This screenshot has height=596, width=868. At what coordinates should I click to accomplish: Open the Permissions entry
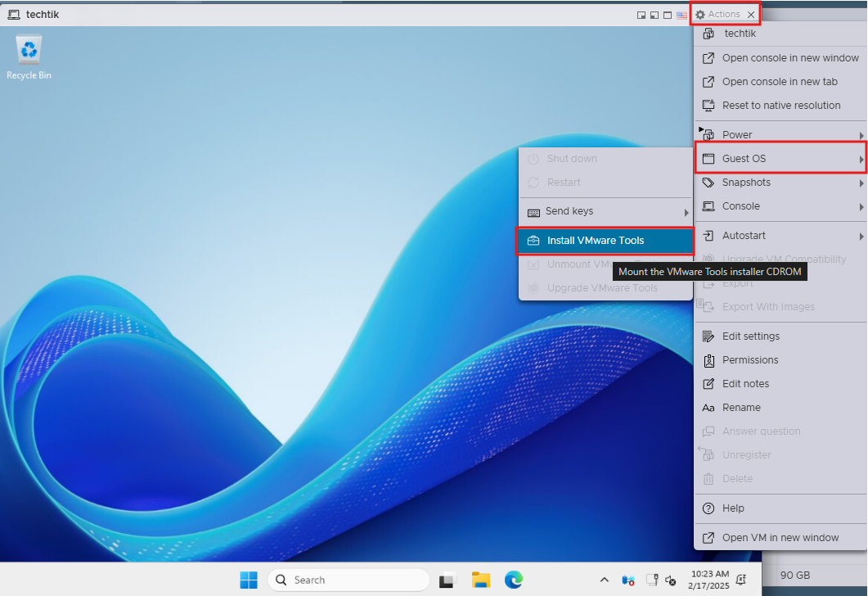pyautogui.click(x=780, y=360)
